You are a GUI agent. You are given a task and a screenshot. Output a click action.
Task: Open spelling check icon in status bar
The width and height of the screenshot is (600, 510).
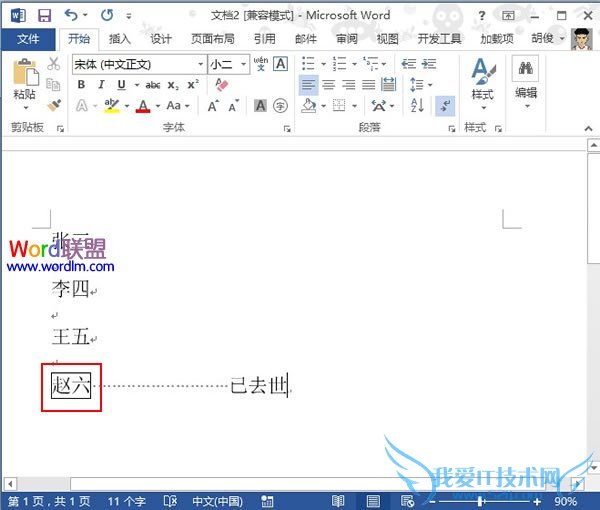point(170,501)
